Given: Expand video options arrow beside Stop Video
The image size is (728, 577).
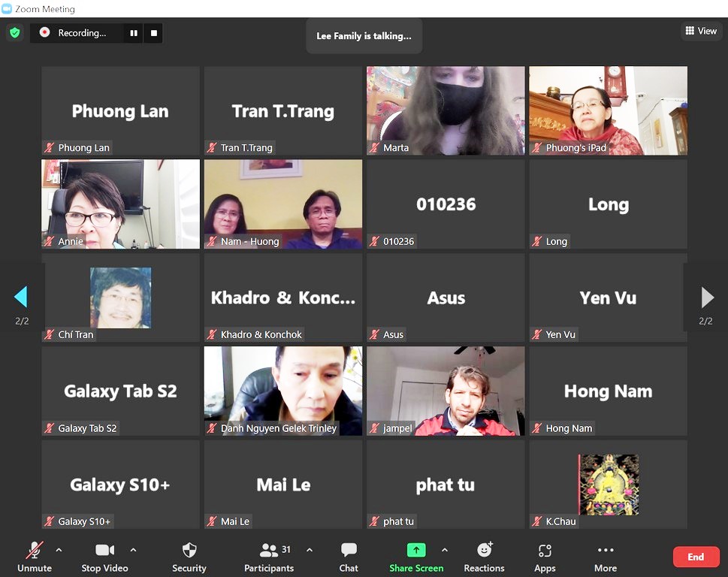Looking at the screenshot, I should pyautogui.click(x=133, y=550).
